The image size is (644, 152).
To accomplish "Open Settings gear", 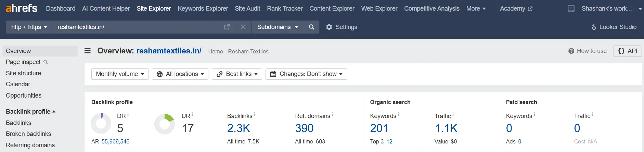I will [x=342, y=27].
